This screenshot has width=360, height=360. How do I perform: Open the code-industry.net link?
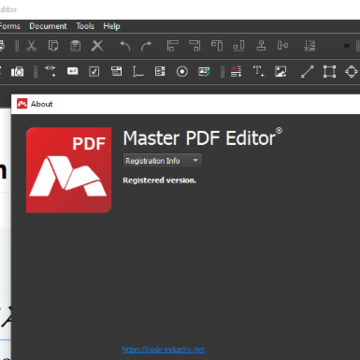[x=163, y=350]
